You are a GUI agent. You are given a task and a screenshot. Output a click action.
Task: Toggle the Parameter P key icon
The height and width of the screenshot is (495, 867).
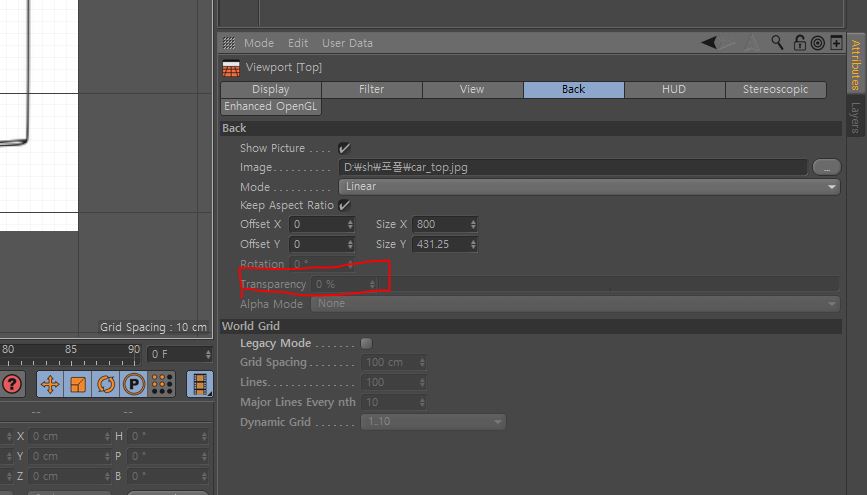point(133,384)
